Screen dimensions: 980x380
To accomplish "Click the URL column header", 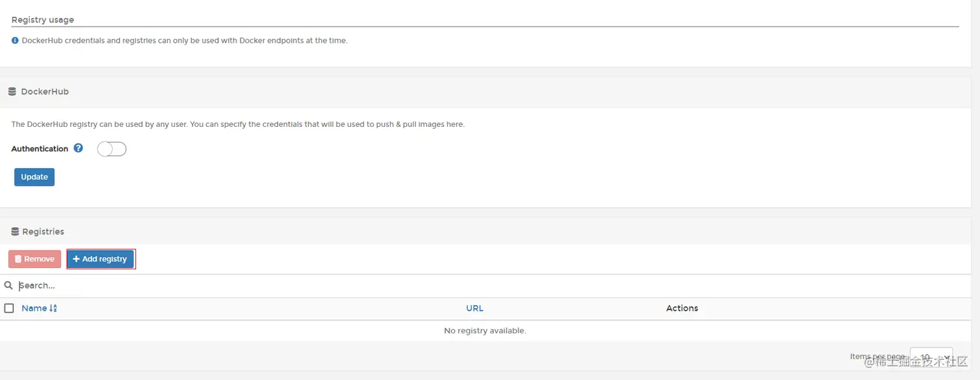I will (474, 308).
